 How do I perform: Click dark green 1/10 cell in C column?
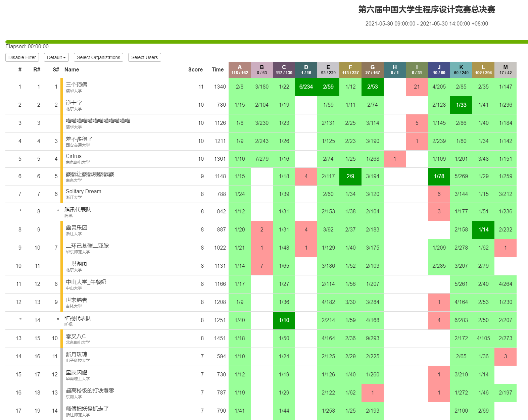point(284,320)
